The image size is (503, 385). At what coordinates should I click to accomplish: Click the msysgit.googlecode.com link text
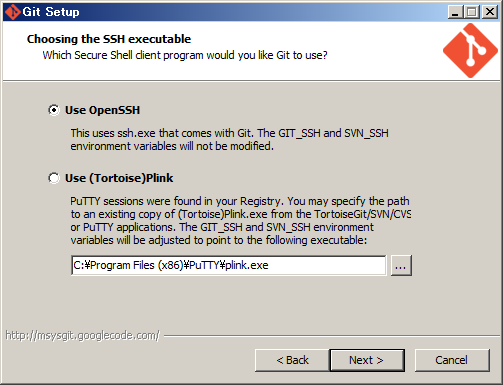point(82,335)
